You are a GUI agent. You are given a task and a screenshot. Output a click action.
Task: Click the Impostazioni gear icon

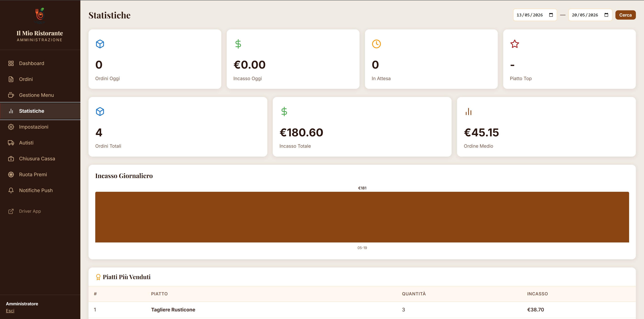[11, 127]
